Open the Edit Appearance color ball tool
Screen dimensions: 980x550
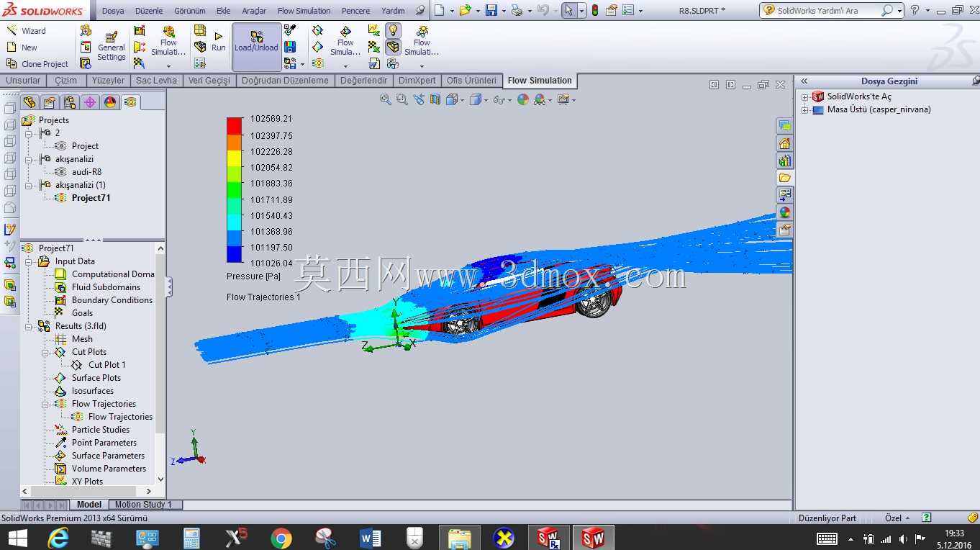(523, 99)
